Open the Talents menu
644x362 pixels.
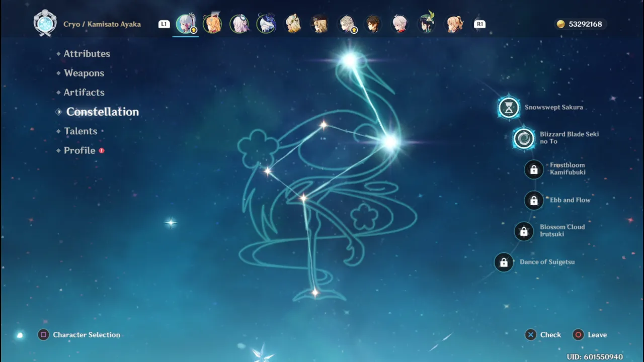pyautogui.click(x=80, y=131)
